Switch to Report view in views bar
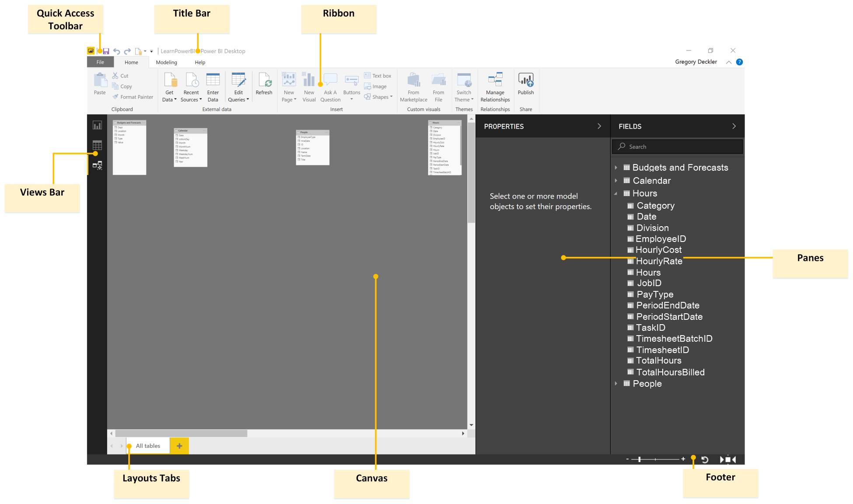 [x=97, y=126]
